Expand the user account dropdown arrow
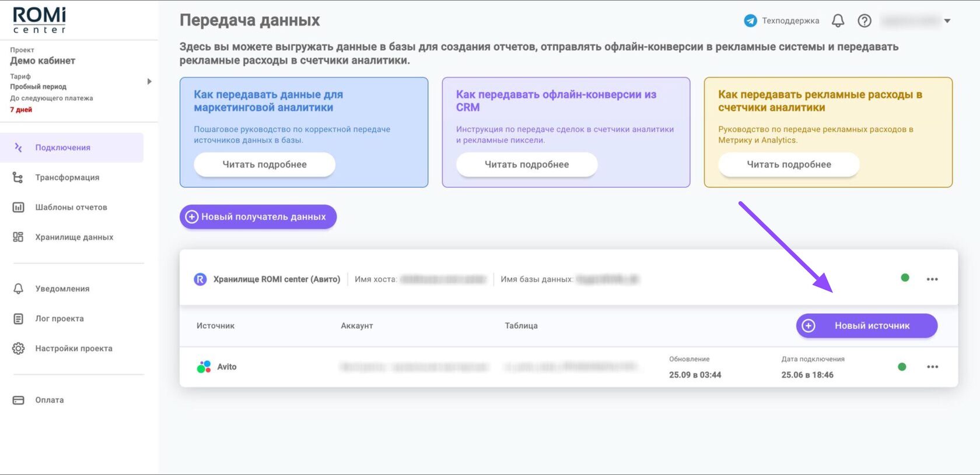 pos(947,21)
